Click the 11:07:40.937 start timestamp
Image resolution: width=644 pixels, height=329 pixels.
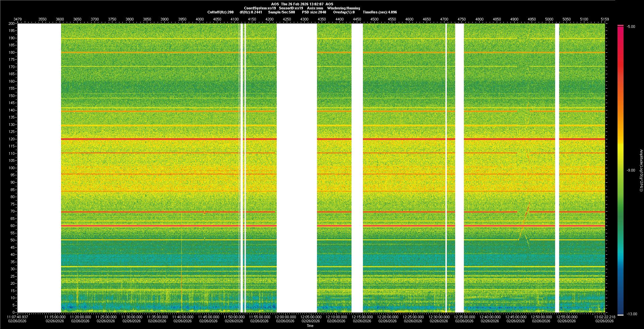pos(18,317)
